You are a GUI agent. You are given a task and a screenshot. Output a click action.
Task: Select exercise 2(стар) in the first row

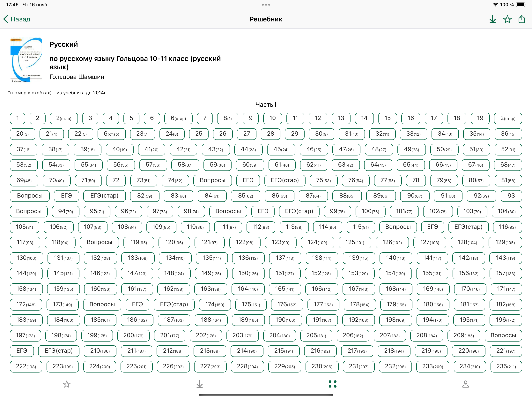point(64,118)
